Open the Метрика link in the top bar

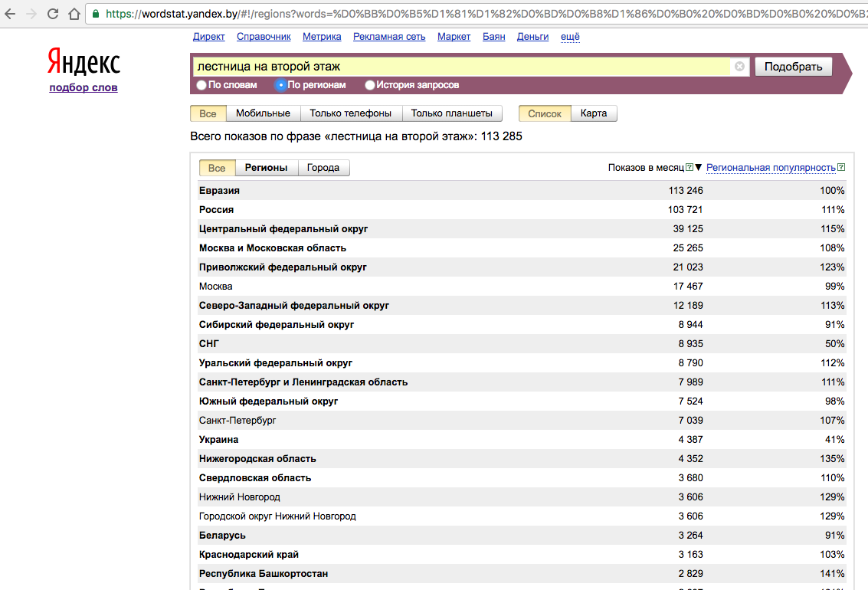(x=322, y=37)
